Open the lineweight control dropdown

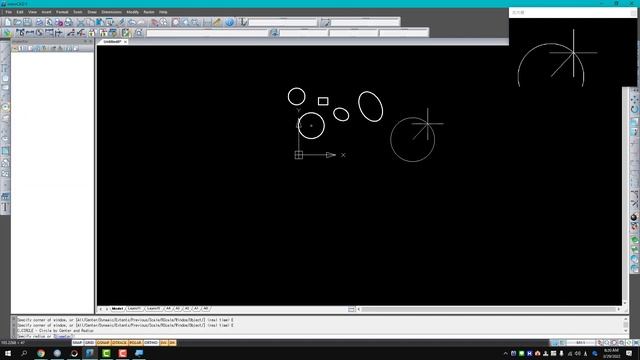point(404,33)
